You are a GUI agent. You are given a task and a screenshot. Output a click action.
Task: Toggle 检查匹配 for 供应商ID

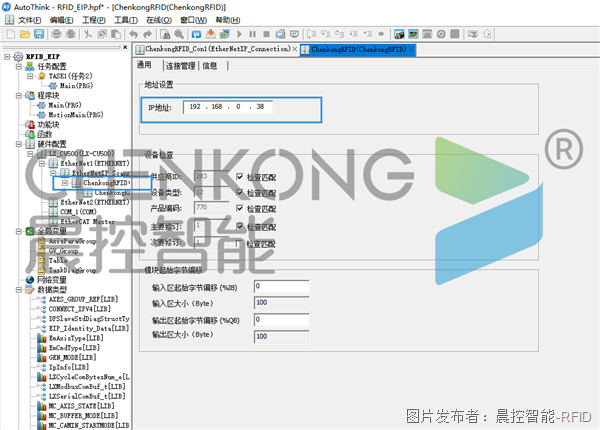coord(240,177)
